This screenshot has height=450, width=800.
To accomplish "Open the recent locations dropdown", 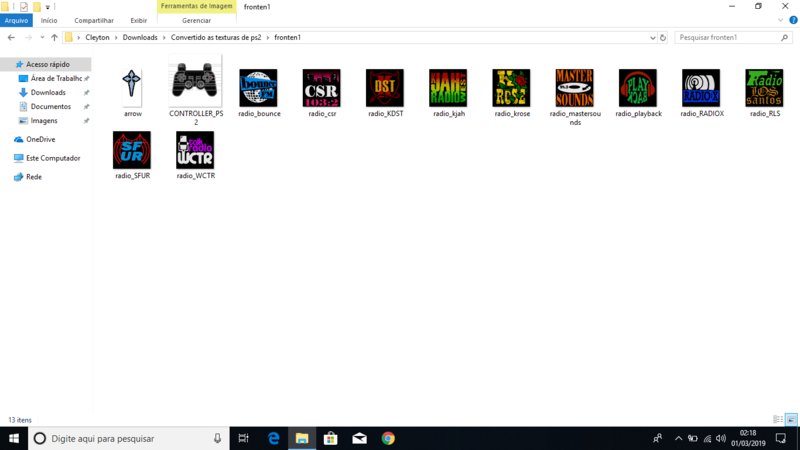I will tap(42, 37).
